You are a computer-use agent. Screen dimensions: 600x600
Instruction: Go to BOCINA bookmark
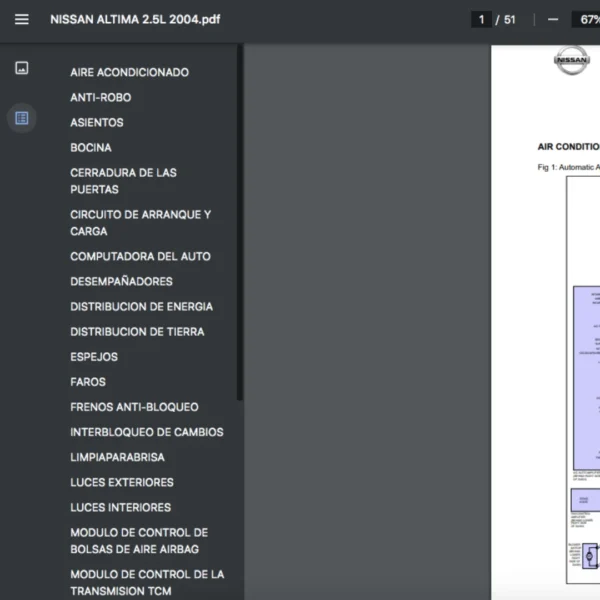tap(91, 148)
